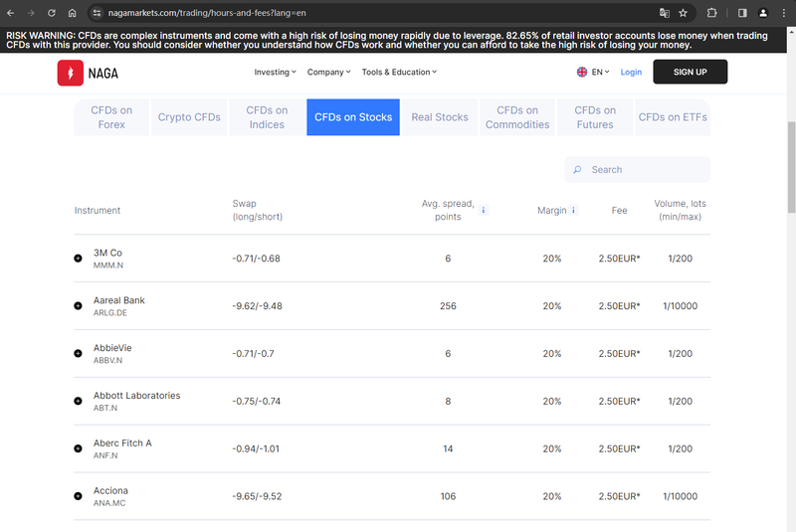Open Tools & Education dropdown menu
Viewport: 796px width, 532px height.
coord(399,72)
